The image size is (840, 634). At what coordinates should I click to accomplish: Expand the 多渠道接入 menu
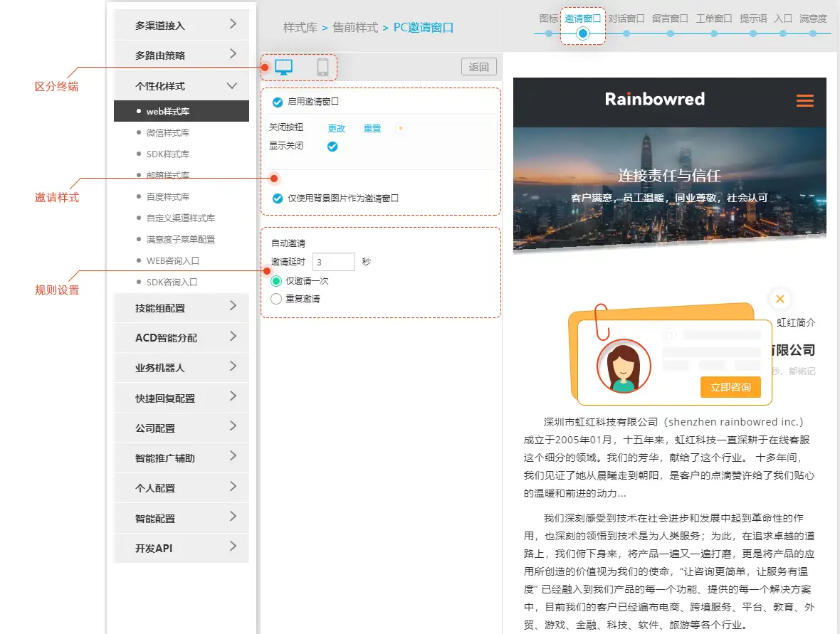182,25
